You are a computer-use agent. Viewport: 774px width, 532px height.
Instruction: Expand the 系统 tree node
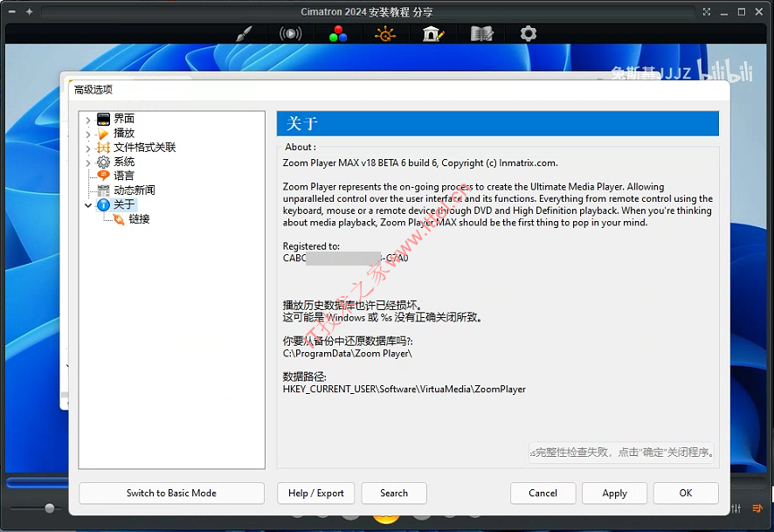[88, 162]
